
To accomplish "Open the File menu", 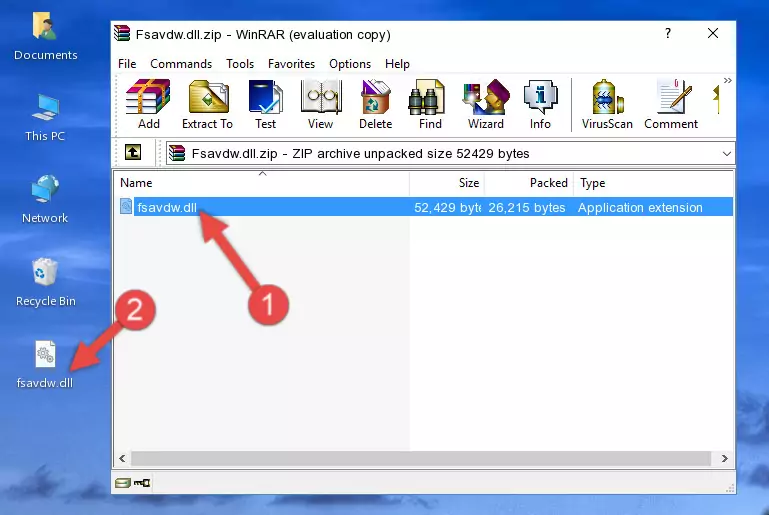I will 127,64.
